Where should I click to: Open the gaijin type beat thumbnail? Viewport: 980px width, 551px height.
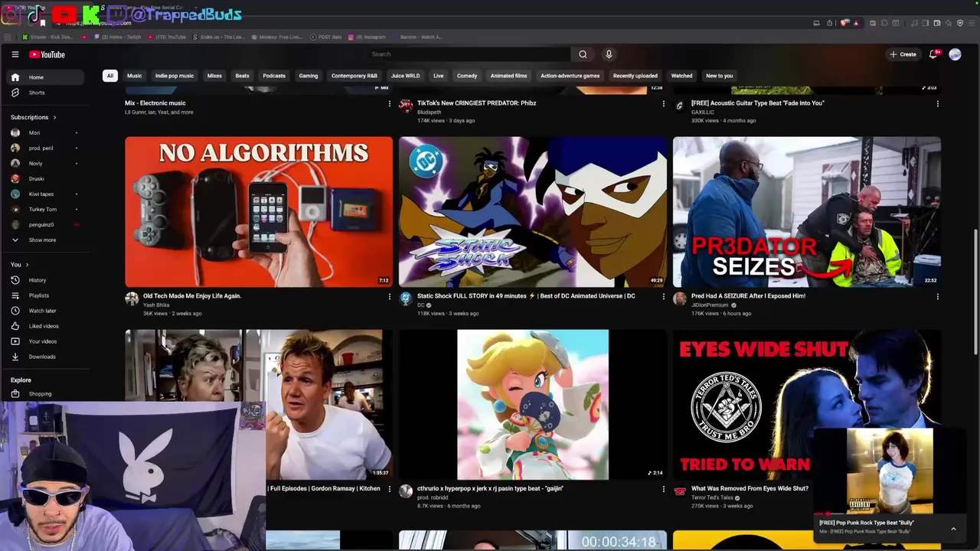(533, 405)
